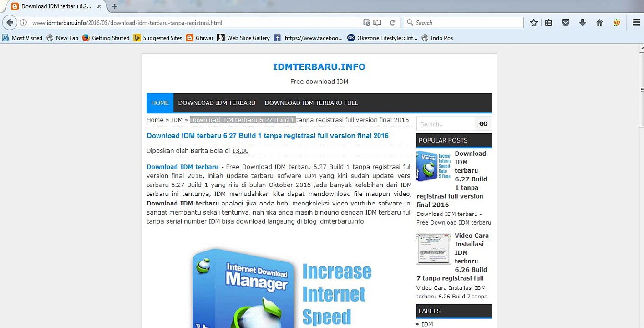This screenshot has height=328, width=644.
Task: Open the blue post title heading link
Action: pyautogui.click(x=268, y=136)
